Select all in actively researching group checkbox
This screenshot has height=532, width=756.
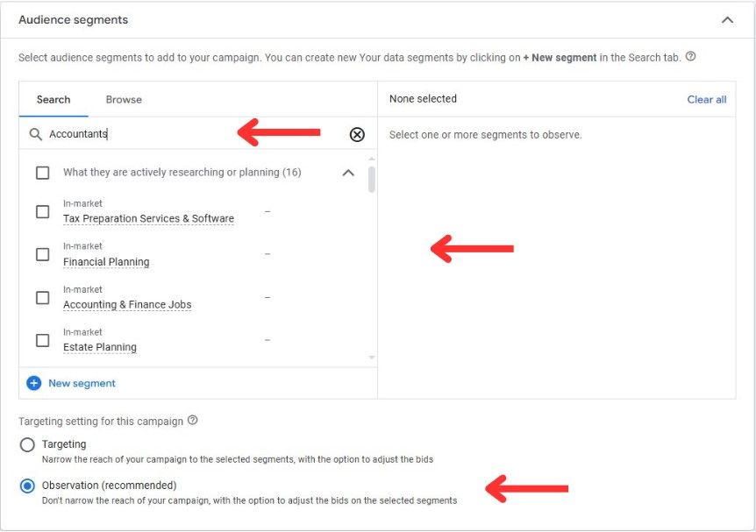point(42,173)
